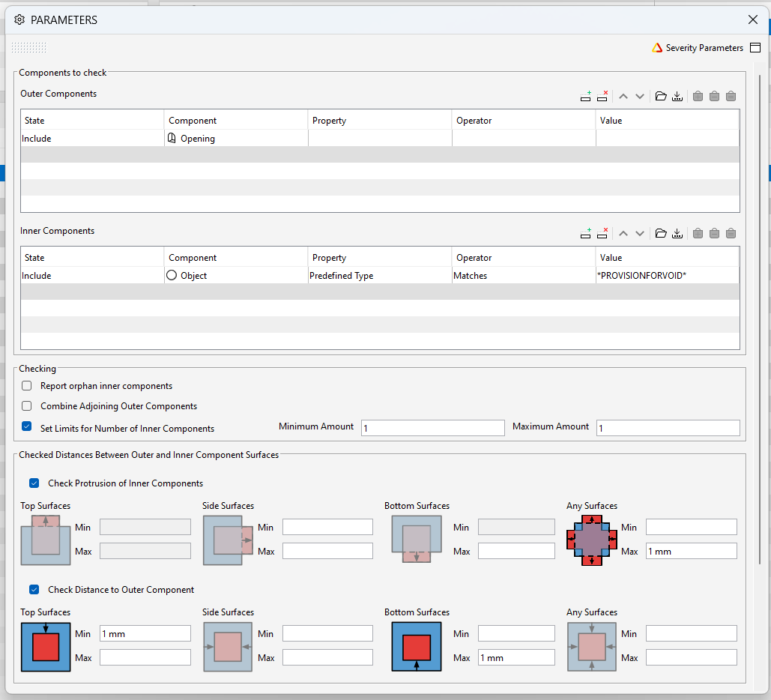
Task: Uncheck Set Limits for Number of Inner Components
Action: click(27, 426)
